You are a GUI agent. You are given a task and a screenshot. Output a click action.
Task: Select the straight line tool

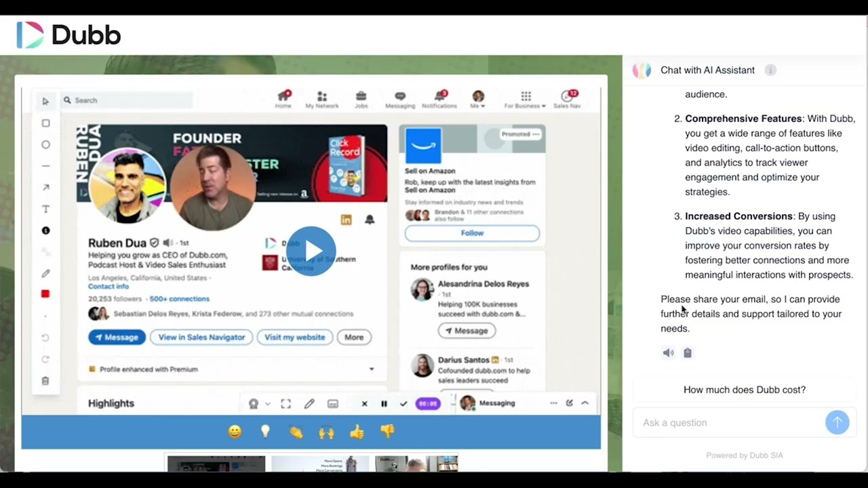pos(45,166)
